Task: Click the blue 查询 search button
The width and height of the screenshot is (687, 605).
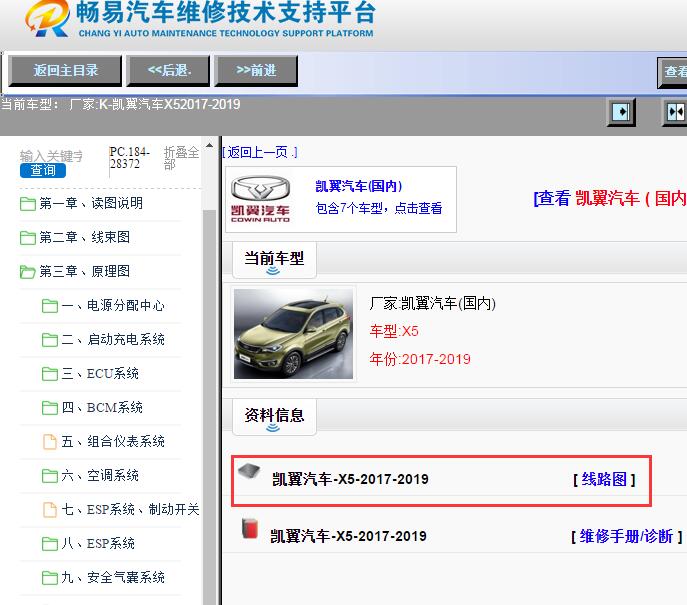Action: pos(42,170)
